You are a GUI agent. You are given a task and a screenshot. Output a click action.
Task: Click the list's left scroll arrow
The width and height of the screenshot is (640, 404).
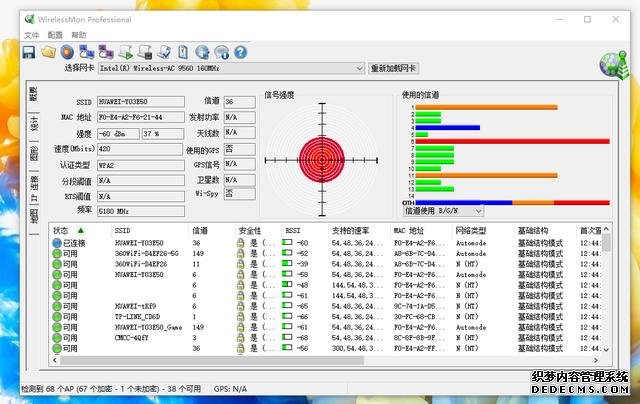point(55,360)
